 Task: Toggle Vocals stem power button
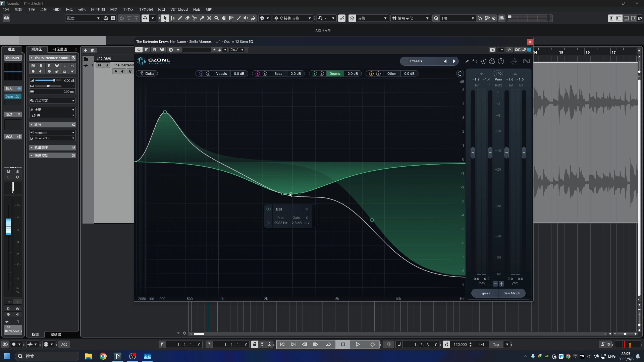[201, 74]
